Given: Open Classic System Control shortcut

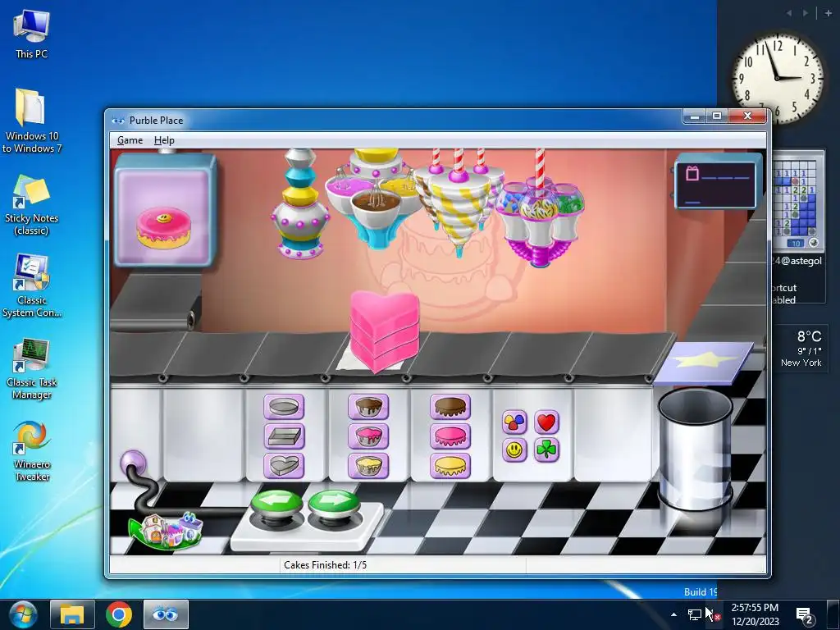Looking at the screenshot, I should pyautogui.click(x=32, y=286).
